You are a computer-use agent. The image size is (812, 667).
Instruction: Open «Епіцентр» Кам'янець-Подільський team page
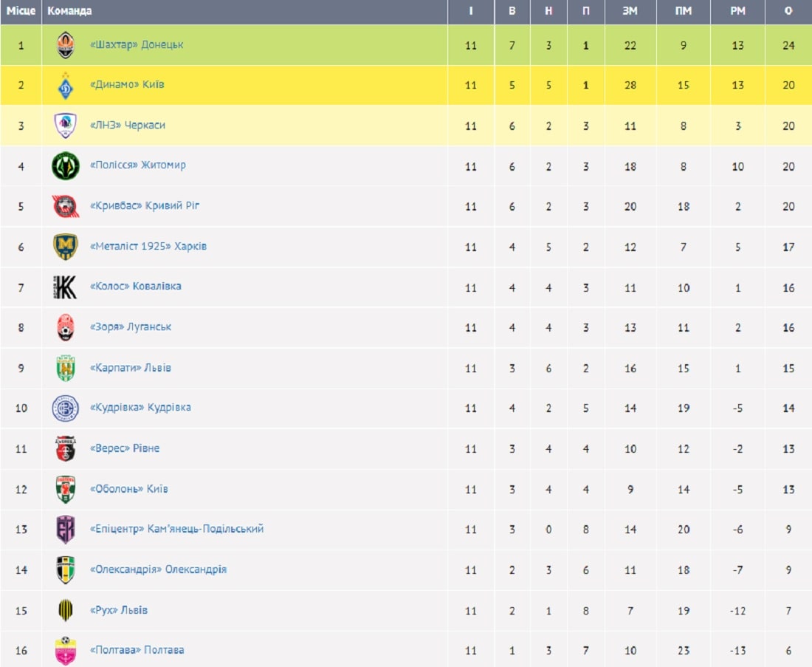pos(176,529)
